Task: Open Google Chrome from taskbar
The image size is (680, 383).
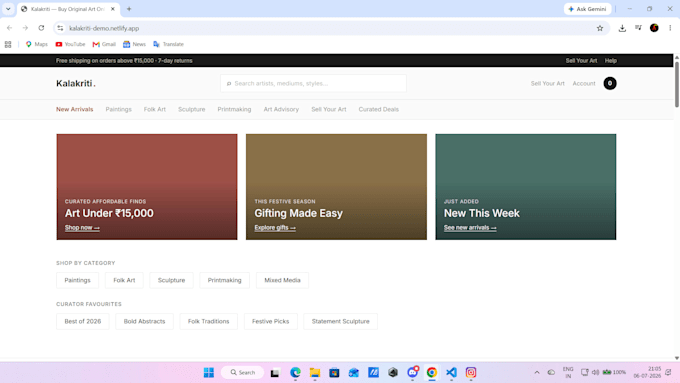Action: (432, 373)
